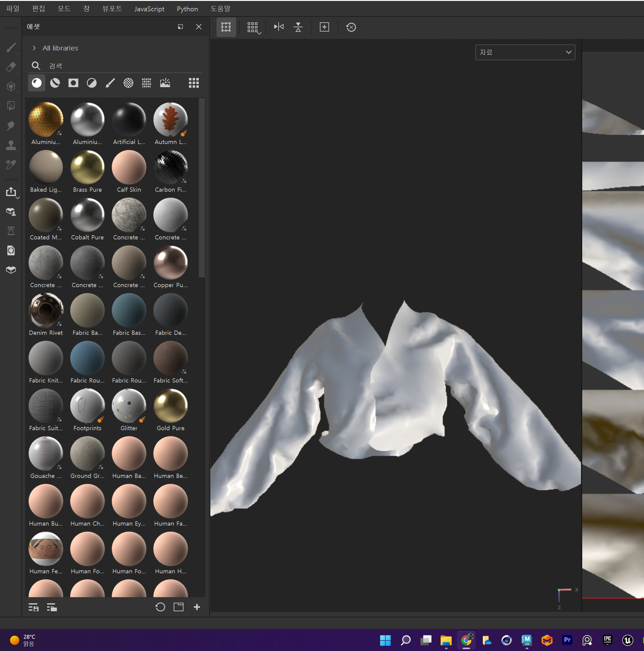Select the Clone stamp tool

(x=11, y=145)
